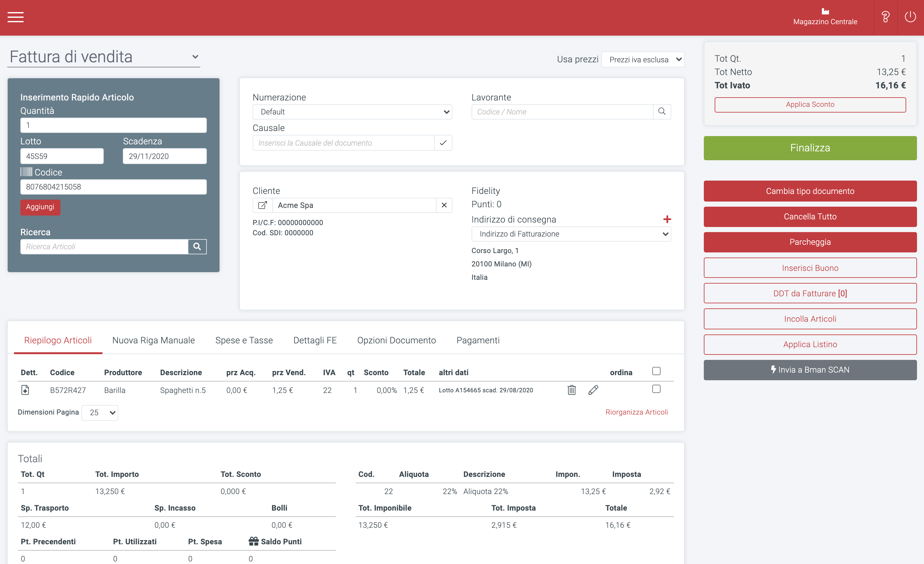Open the Opzioni Documento tab
The height and width of the screenshot is (564, 924).
(x=396, y=340)
